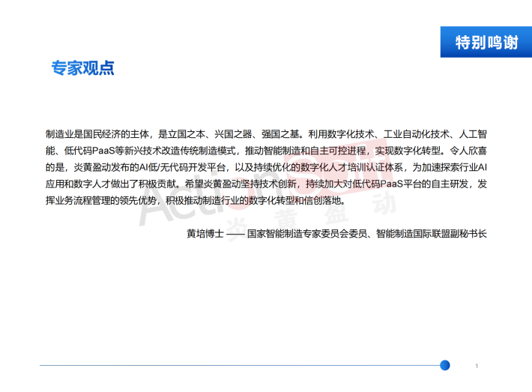Click the page number 1
The height and width of the screenshot is (392, 532).
click(x=477, y=366)
